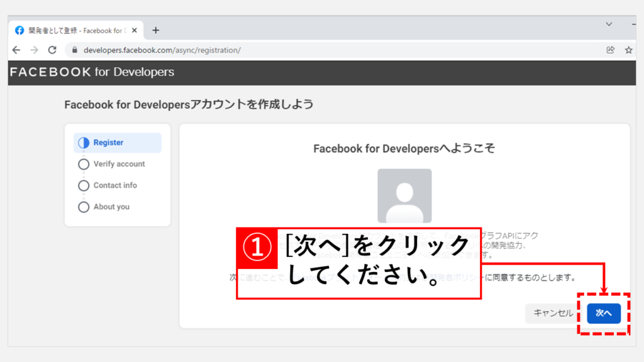Image resolution: width=644 pixels, height=362 pixels.
Task: Open the tab search chevron dropdown
Action: point(609,24)
